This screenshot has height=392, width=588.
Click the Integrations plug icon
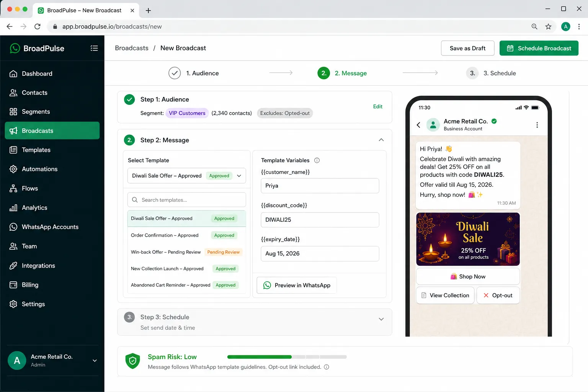tap(13, 266)
